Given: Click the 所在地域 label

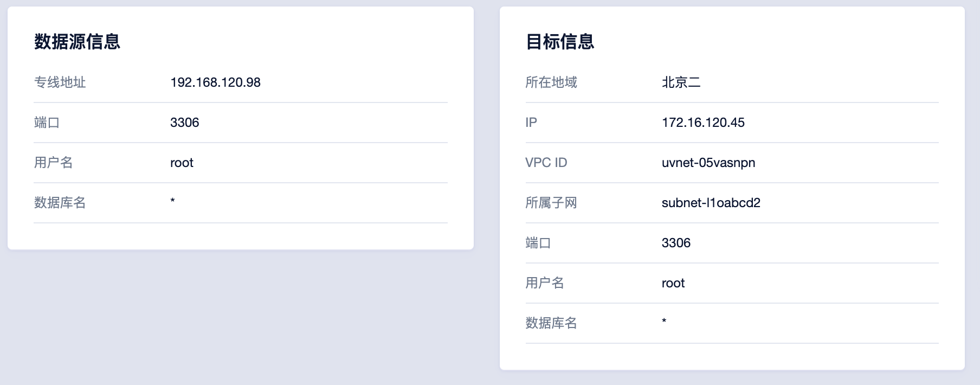Looking at the screenshot, I should pyautogui.click(x=551, y=82).
